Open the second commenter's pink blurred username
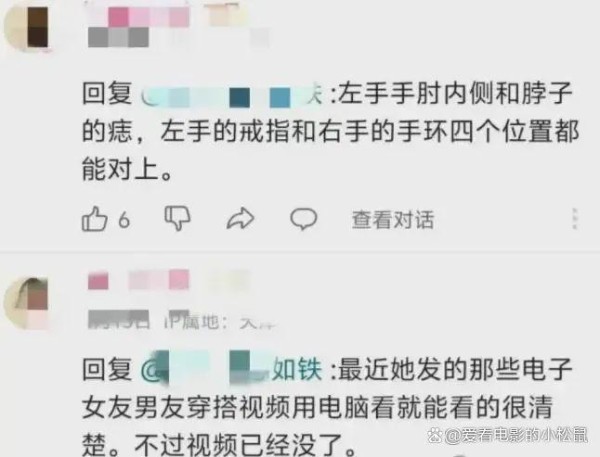 tap(139, 279)
